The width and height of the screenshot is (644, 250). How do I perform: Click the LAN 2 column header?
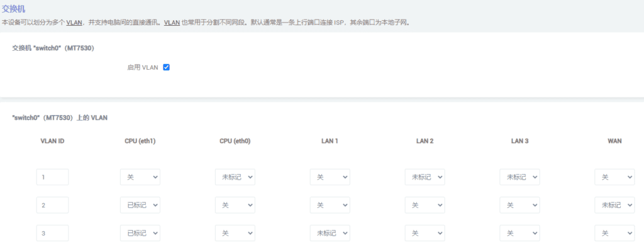pos(425,141)
